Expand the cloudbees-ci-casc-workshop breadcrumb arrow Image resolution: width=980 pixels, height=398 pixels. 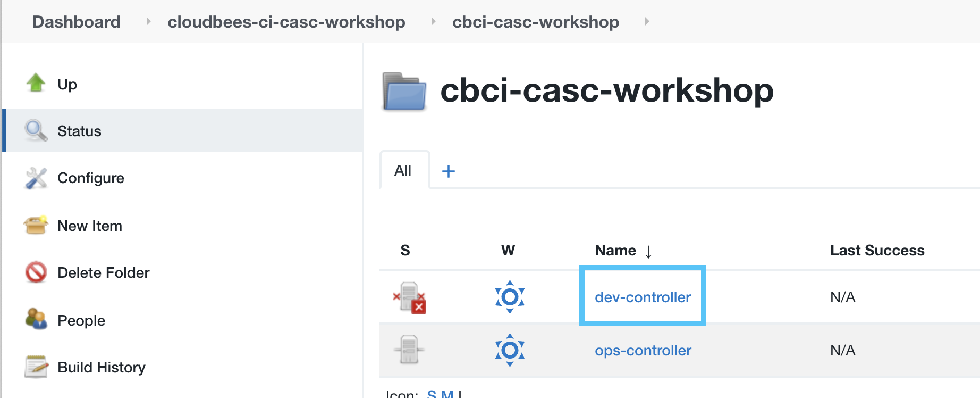point(433,22)
